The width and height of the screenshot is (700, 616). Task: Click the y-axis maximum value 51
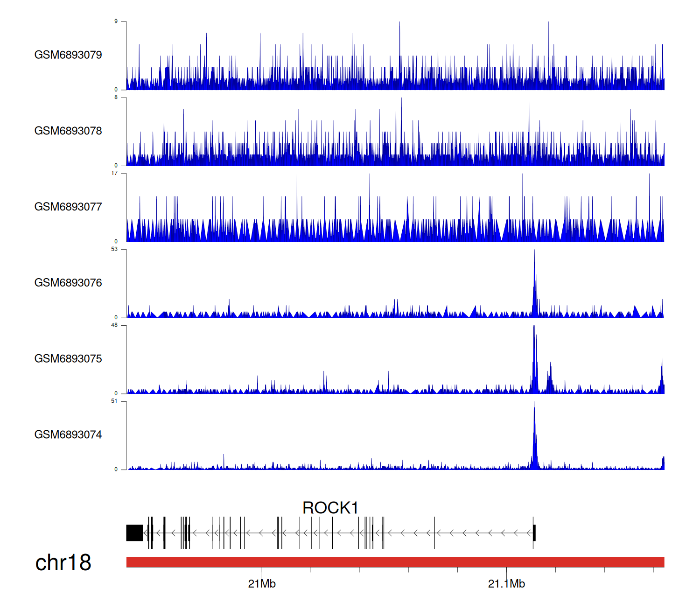114,401
